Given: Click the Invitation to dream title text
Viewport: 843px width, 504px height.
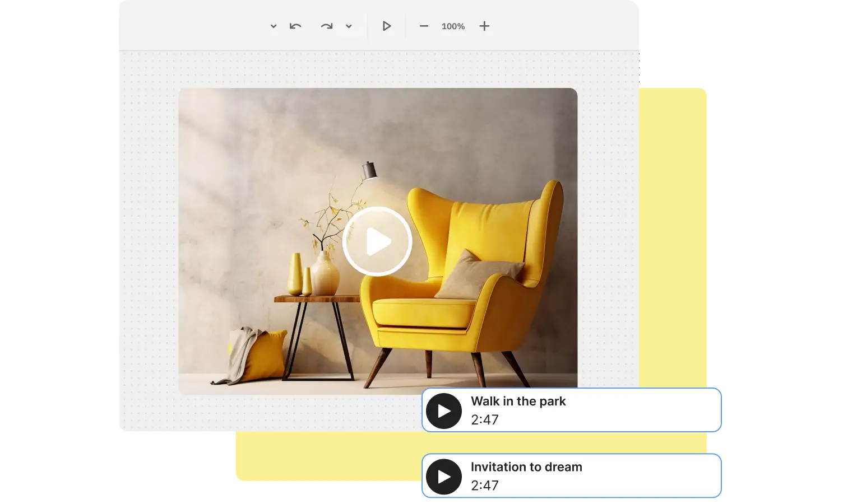Looking at the screenshot, I should 526,466.
